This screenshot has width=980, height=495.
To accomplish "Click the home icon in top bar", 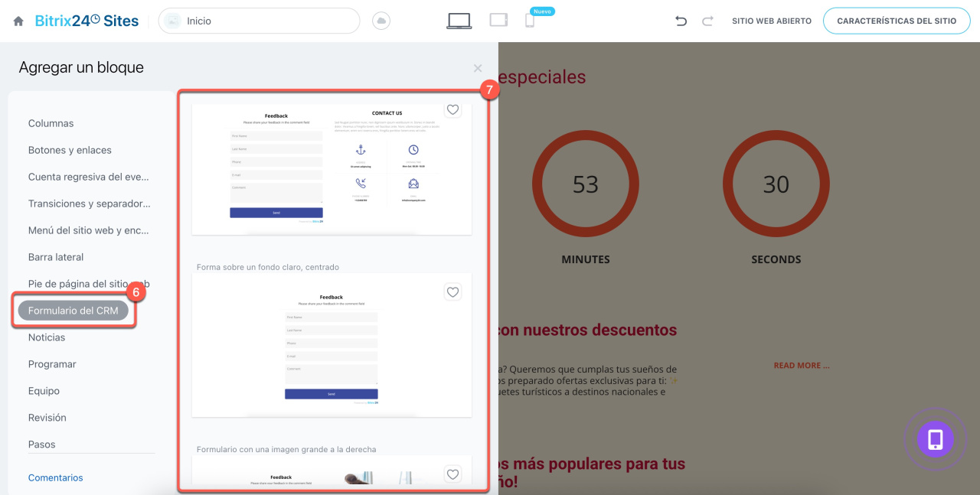I will coord(18,21).
